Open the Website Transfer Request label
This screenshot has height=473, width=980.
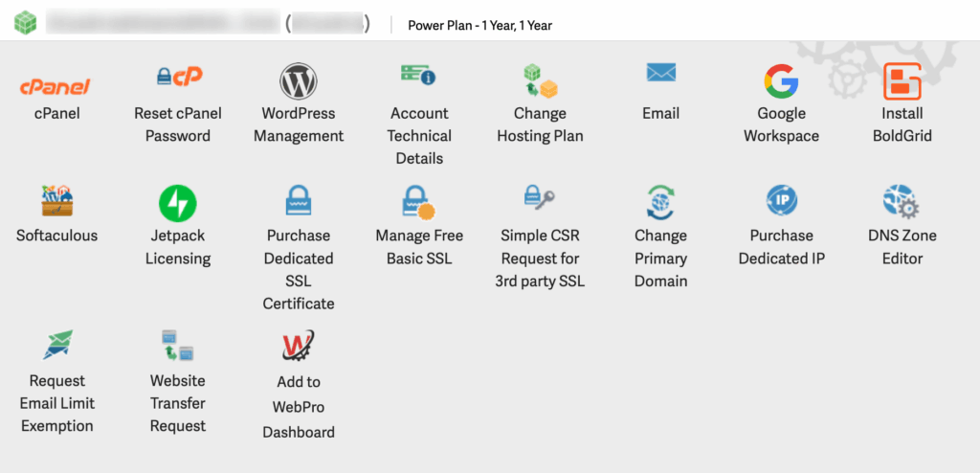click(x=178, y=403)
